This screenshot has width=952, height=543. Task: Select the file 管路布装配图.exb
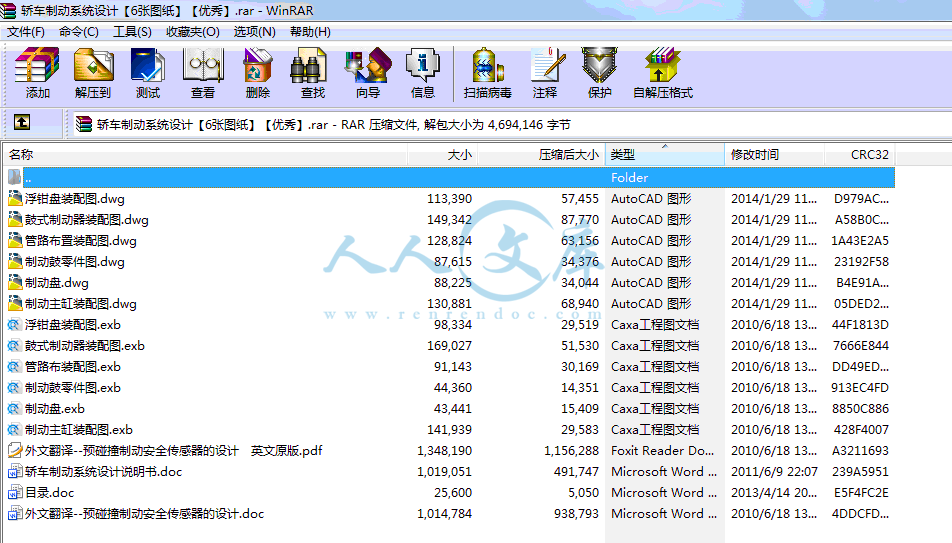73,366
